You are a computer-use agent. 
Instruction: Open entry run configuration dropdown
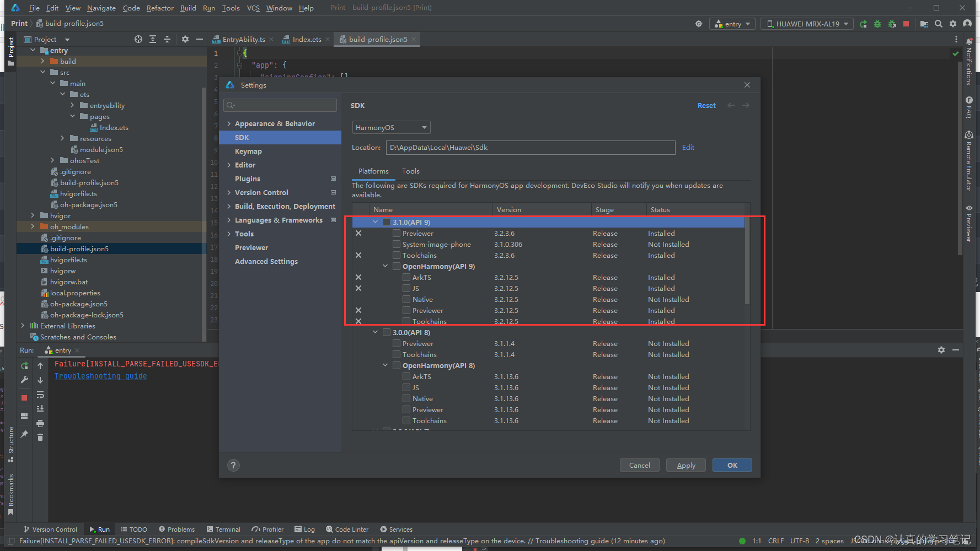[x=732, y=24]
